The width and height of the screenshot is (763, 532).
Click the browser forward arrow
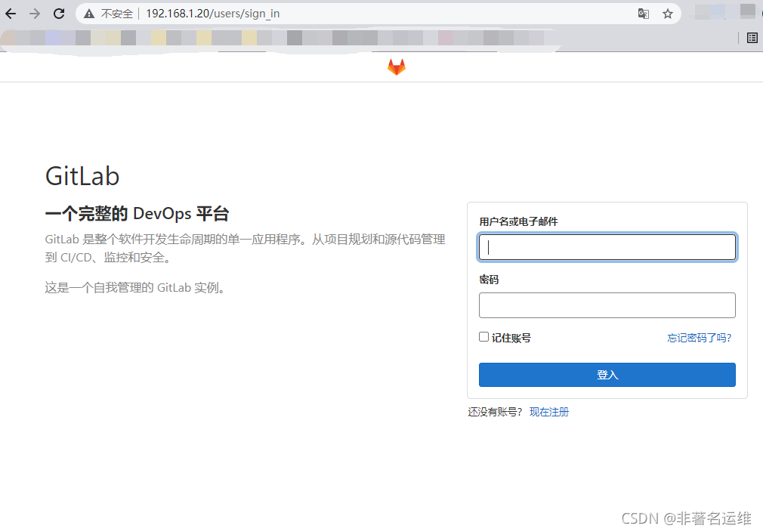tap(35, 14)
